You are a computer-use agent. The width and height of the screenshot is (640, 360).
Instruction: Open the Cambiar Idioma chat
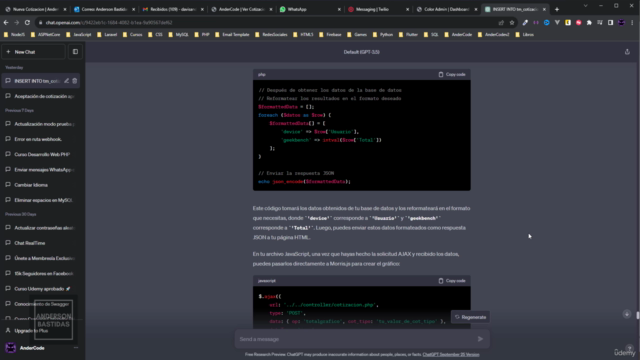(40, 185)
